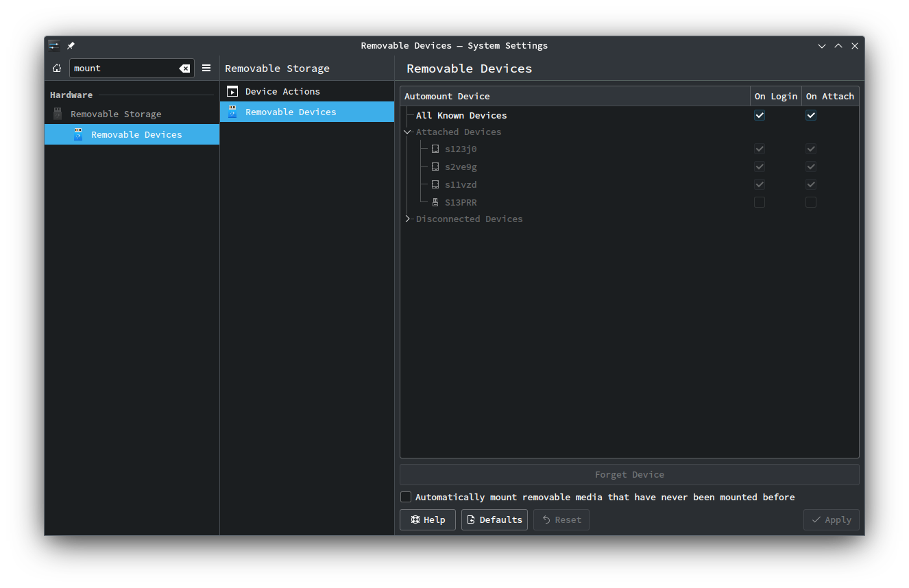Click the System Settings window icon
This screenshot has width=909, height=588.
coord(54,46)
